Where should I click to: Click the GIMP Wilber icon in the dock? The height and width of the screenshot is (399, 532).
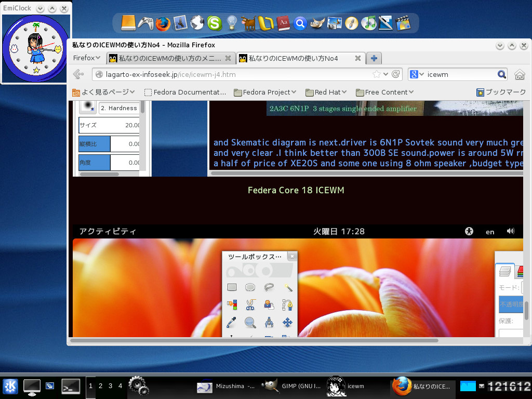317,23
